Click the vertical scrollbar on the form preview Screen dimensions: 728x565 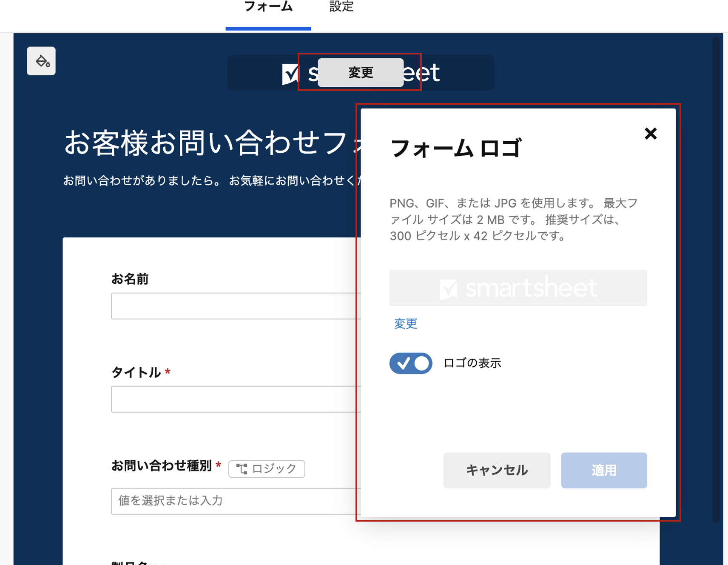pyautogui.click(x=716, y=280)
